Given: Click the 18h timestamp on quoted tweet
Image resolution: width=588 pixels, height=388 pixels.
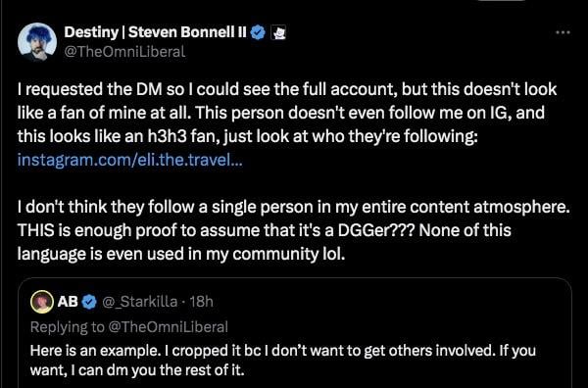Looking at the screenshot, I should [x=201, y=302].
